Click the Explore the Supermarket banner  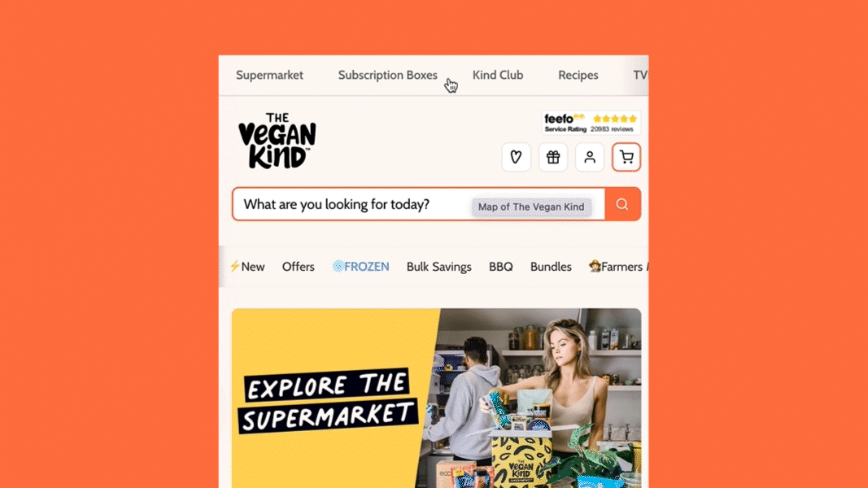pos(436,399)
